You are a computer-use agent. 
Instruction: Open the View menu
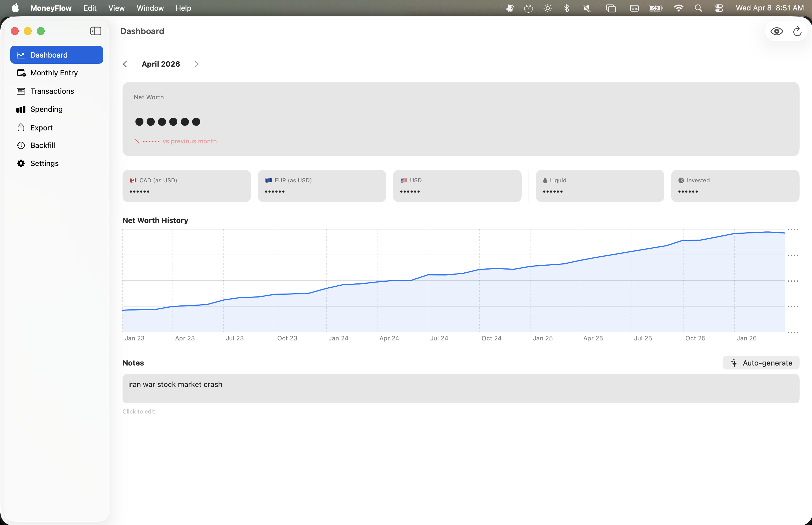(116, 8)
